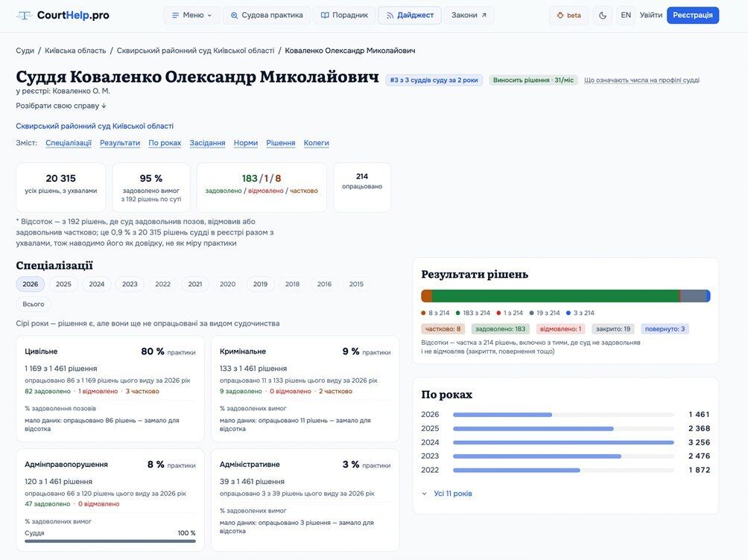The width and height of the screenshot is (748, 560).
Task: Jump to Рішення in contents
Action: coord(280,143)
